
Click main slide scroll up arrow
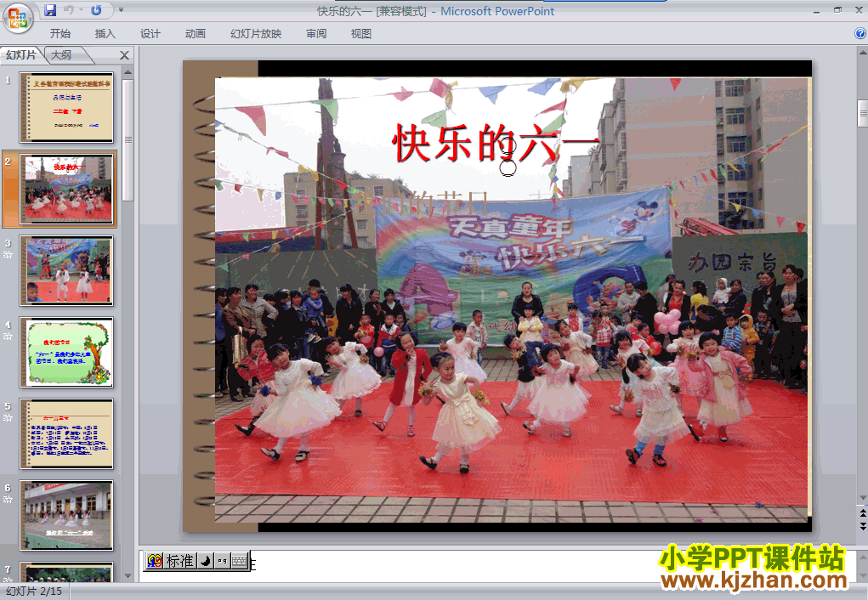click(x=862, y=53)
